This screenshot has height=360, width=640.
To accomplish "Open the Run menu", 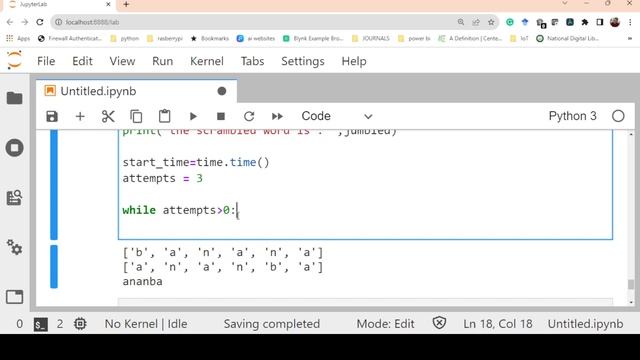I will [162, 61].
